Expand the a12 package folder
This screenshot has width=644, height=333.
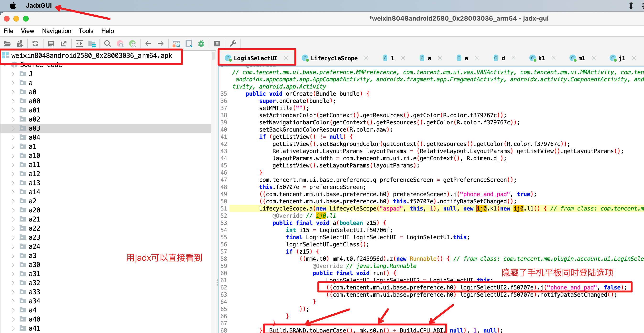tap(13, 174)
